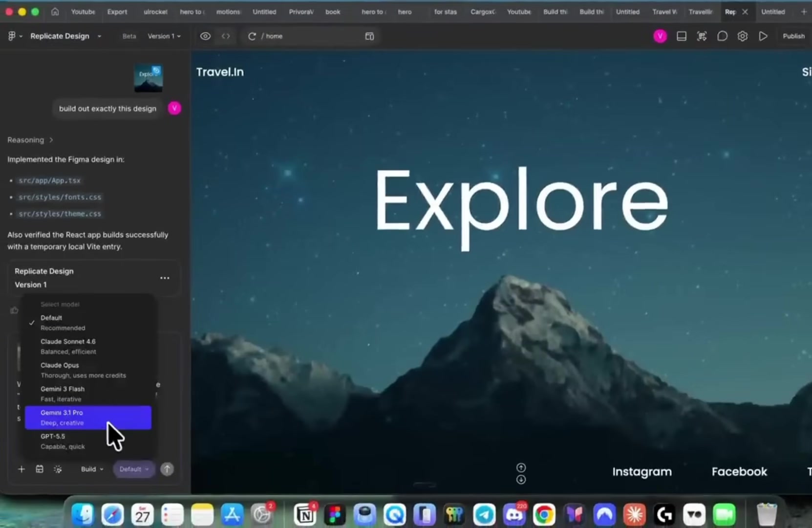This screenshot has height=528, width=812.
Task: Go to the Figma home icon
Action: 55,12
